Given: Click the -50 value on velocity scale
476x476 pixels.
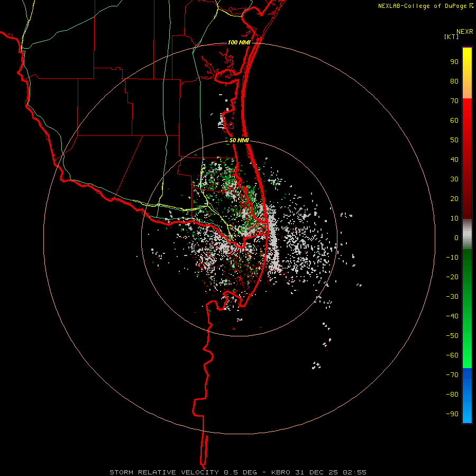Looking at the screenshot, I should (452, 336).
